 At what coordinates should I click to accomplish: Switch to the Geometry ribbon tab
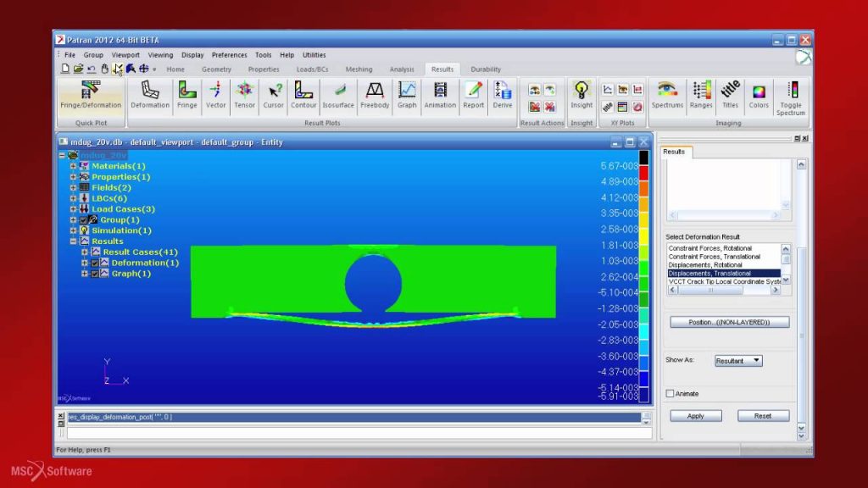click(216, 69)
